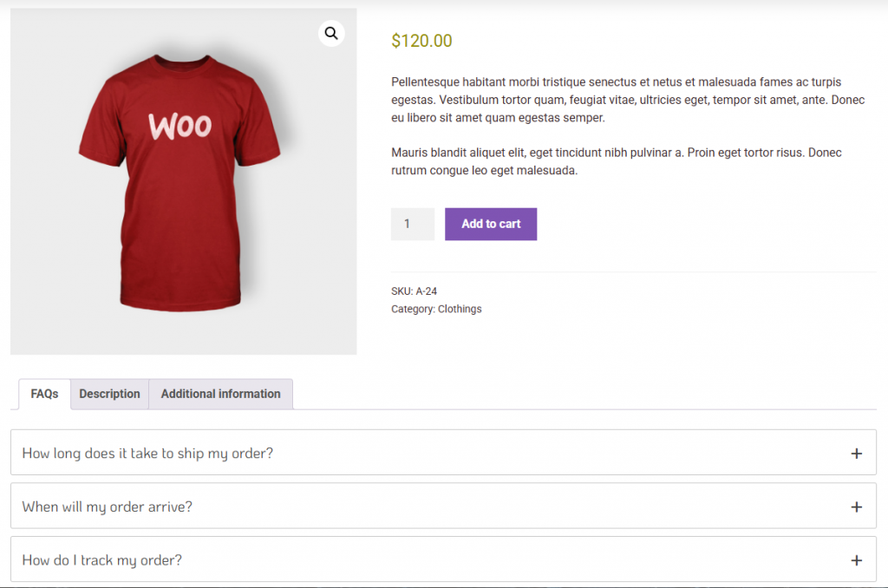Click the $120.00 price text
This screenshot has height=588, width=888.
click(421, 41)
